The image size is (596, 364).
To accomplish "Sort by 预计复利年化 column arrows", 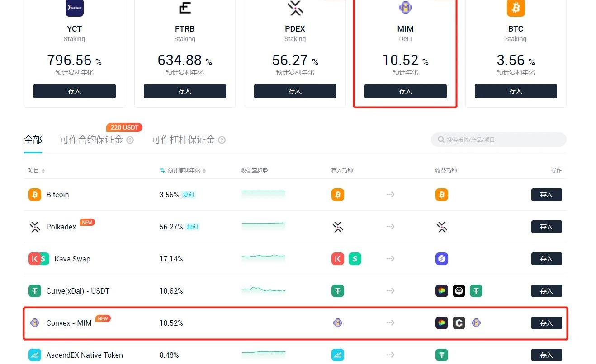I will coord(204,171).
